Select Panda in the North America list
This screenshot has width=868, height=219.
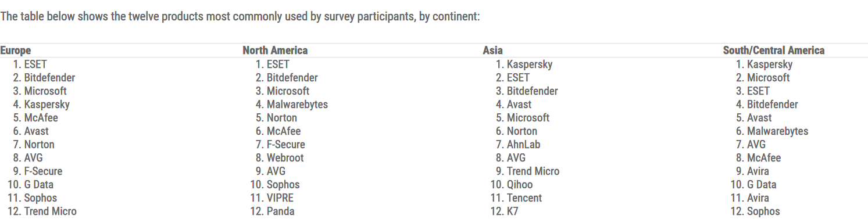point(281,211)
